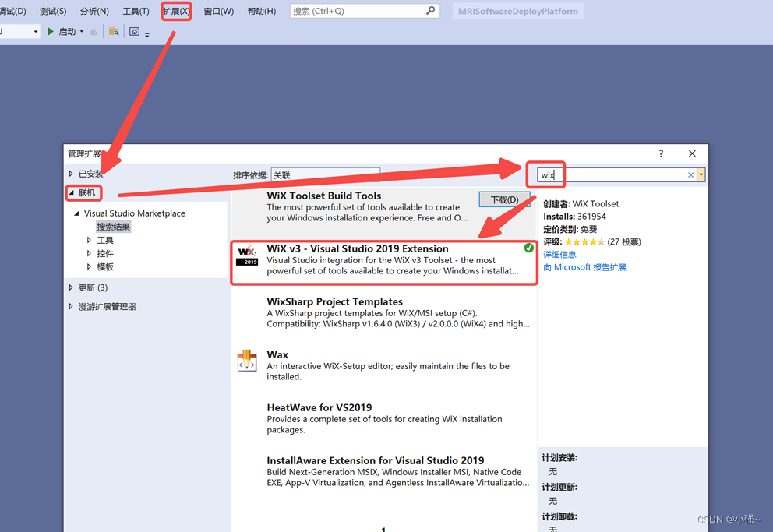Open the 扩展(X) menu
Image resolution: width=773 pixels, height=532 pixels.
point(176,11)
